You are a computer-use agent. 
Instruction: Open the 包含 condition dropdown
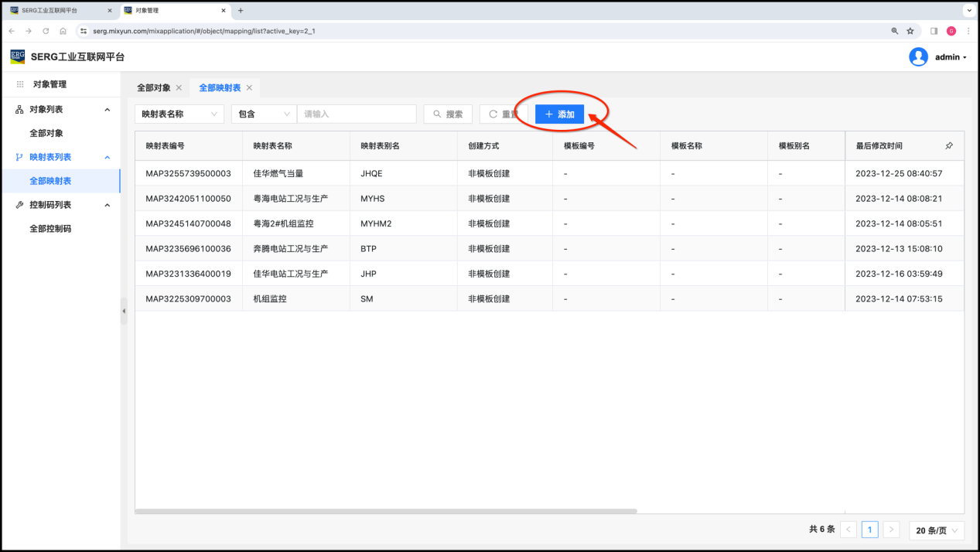263,114
